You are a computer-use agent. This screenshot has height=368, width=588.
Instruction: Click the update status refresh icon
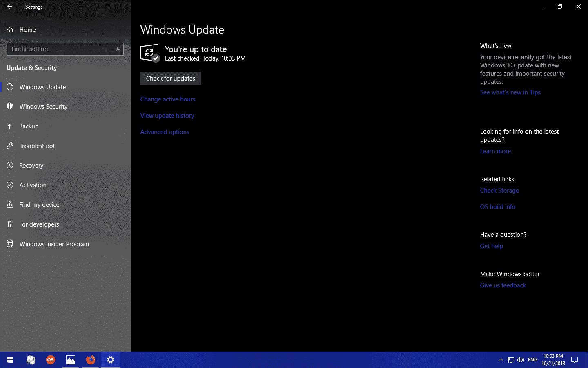(150, 53)
